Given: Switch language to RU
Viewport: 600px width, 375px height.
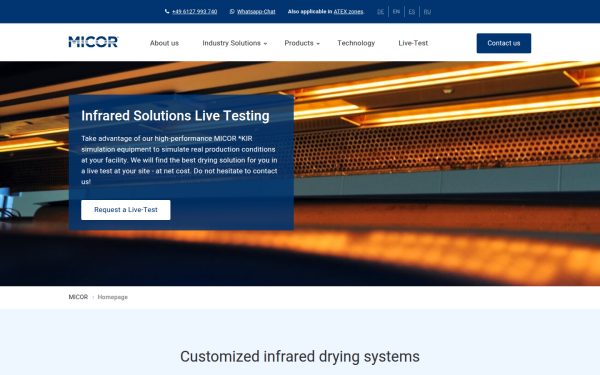Looking at the screenshot, I should coord(427,11).
